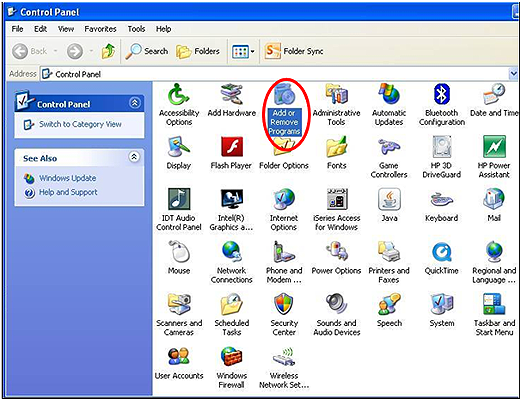Open Windows Firewall icon
This screenshot has height=399, width=520.
pos(232,367)
